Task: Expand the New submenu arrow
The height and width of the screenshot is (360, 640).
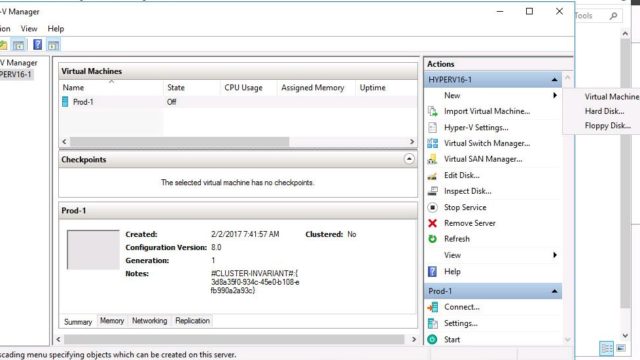Action: (555, 95)
